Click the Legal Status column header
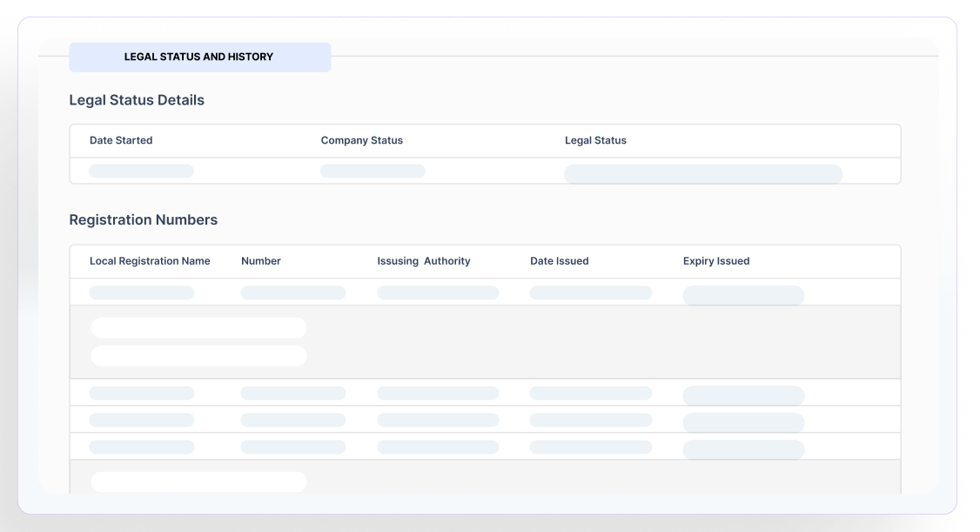 595,140
